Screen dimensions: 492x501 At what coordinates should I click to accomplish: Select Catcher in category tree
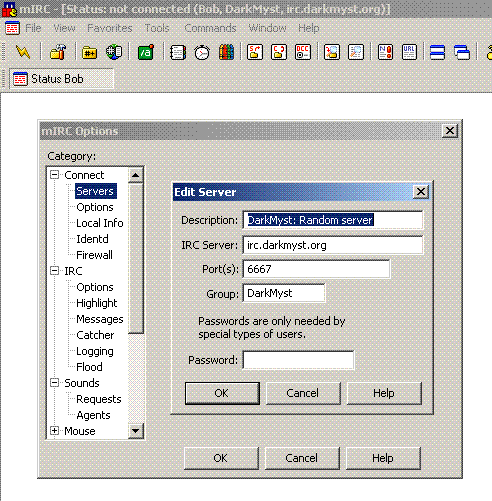pos(95,335)
